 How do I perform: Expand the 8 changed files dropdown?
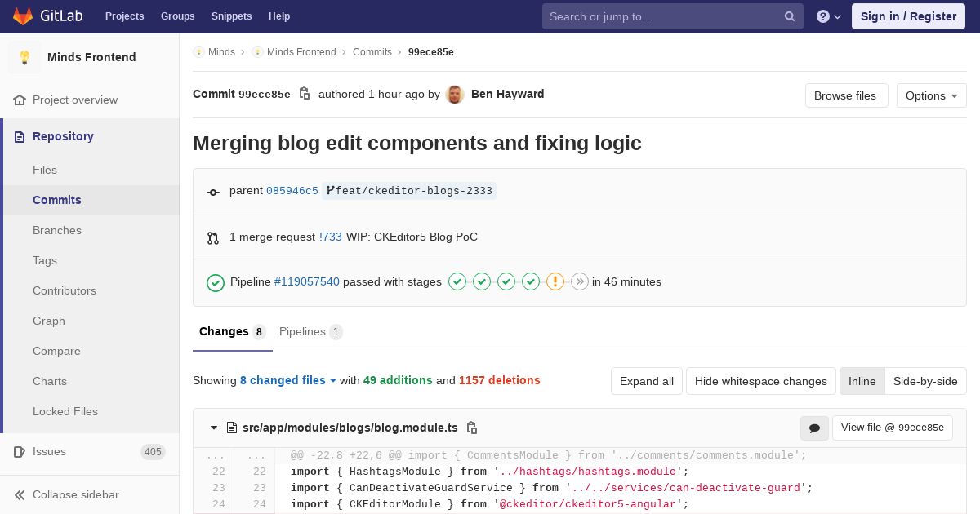[x=288, y=380]
